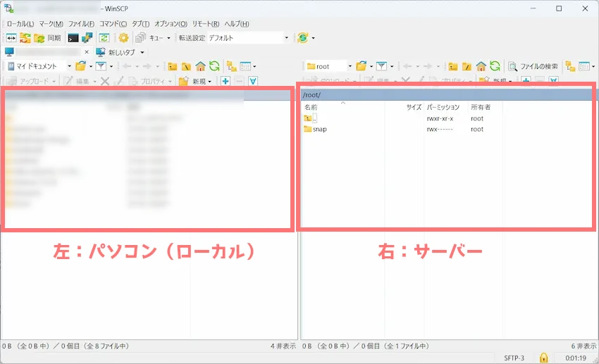Toggle the remote panel directory tree
The height and width of the screenshot is (364, 599).
pos(570,66)
